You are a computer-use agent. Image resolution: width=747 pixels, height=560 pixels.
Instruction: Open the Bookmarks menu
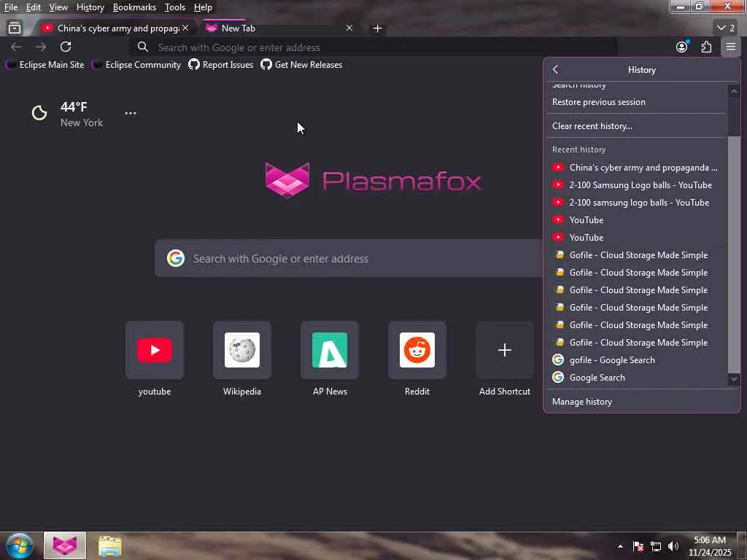click(x=134, y=7)
